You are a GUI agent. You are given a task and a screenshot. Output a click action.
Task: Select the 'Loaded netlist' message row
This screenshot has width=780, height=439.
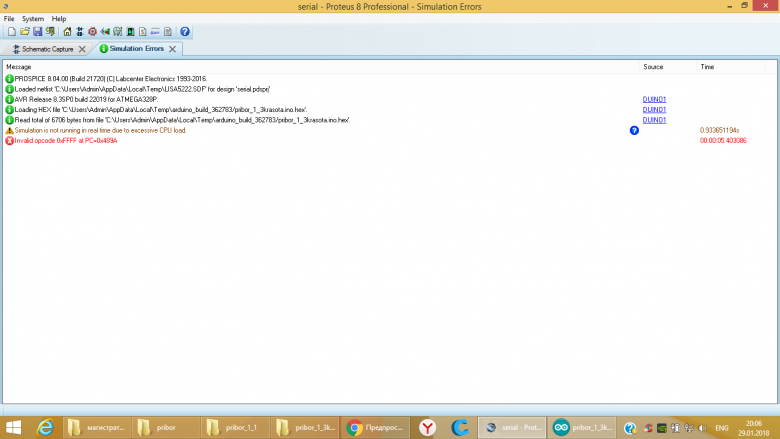pos(390,89)
